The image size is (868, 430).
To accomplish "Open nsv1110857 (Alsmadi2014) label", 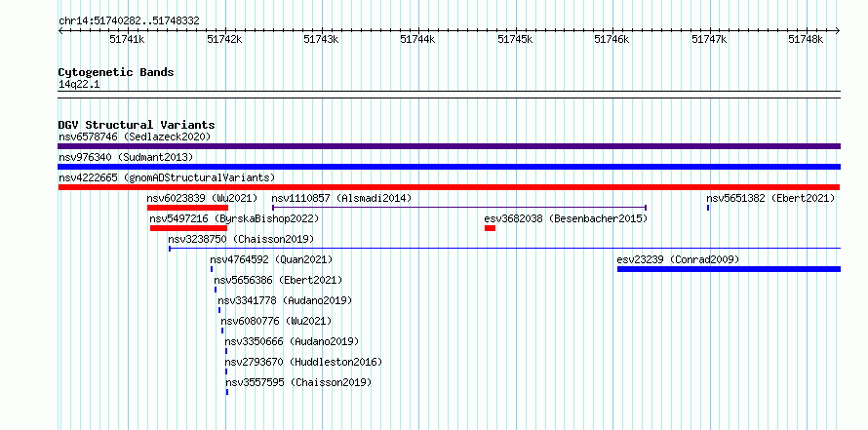I will (x=341, y=198).
